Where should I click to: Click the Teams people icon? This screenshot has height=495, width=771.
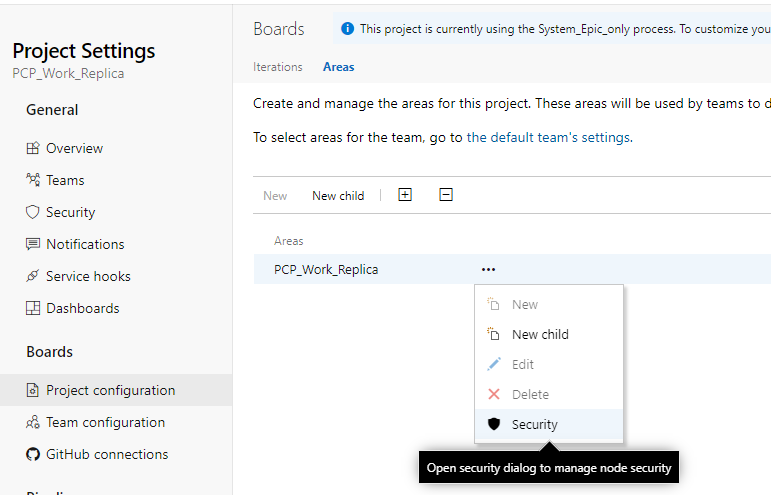tap(32, 180)
